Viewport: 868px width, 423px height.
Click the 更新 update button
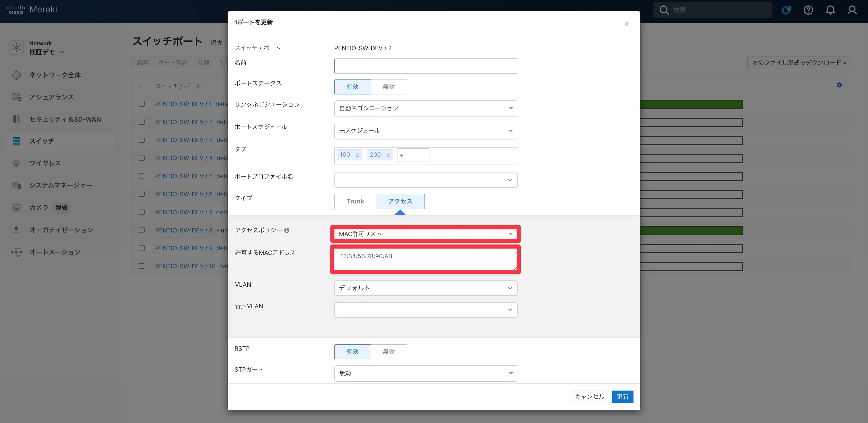click(x=622, y=397)
